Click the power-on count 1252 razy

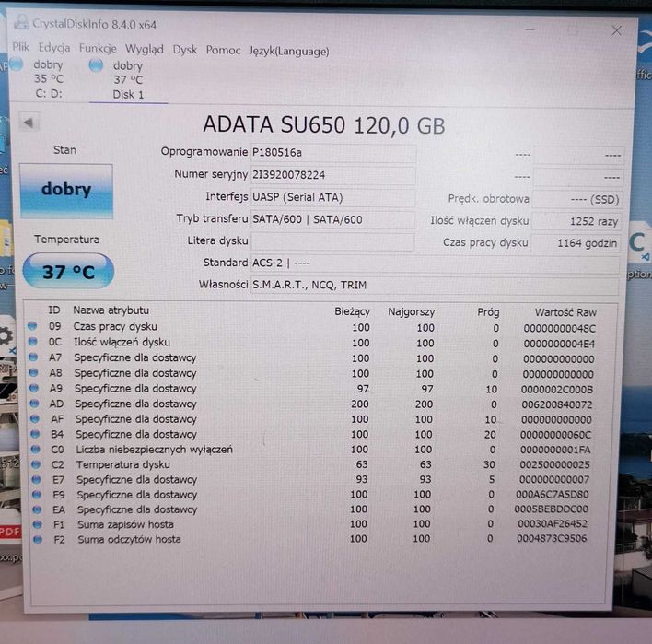pos(576,221)
